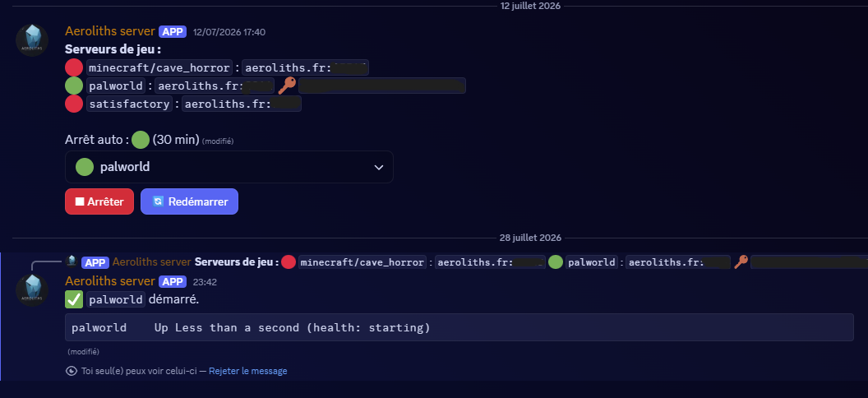Click the green check mark before palworld démarré

point(74,299)
